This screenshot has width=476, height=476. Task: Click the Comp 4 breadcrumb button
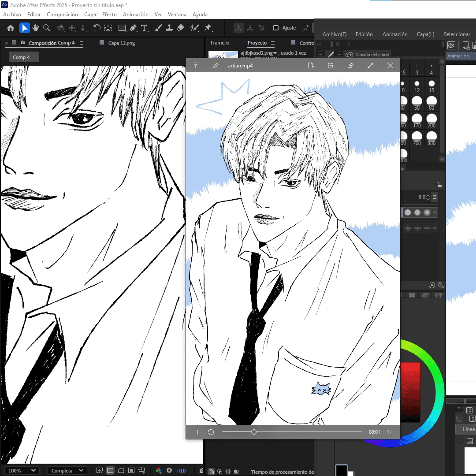coord(24,57)
